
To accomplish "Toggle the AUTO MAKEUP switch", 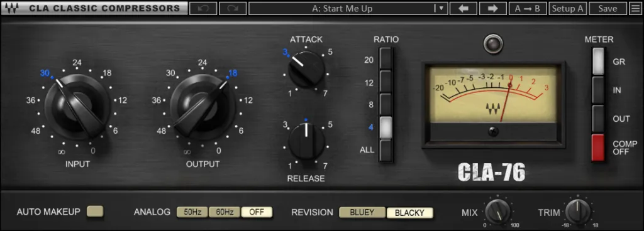I will pos(96,212).
